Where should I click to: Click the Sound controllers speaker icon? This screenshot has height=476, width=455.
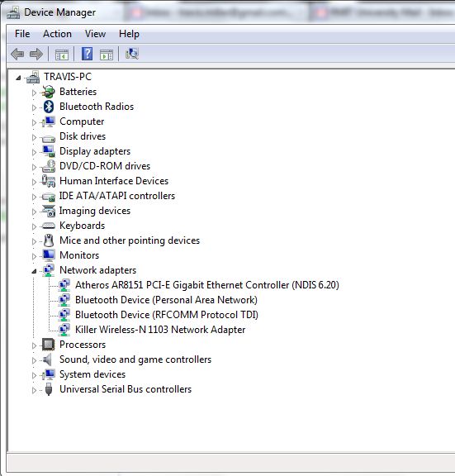coord(47,359)
